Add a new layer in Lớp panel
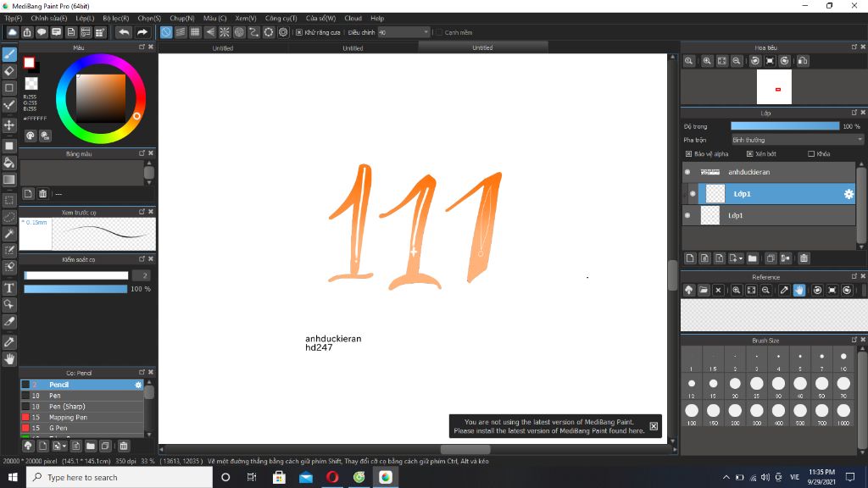This screenshot has width=868, height=488. point(690,258)
